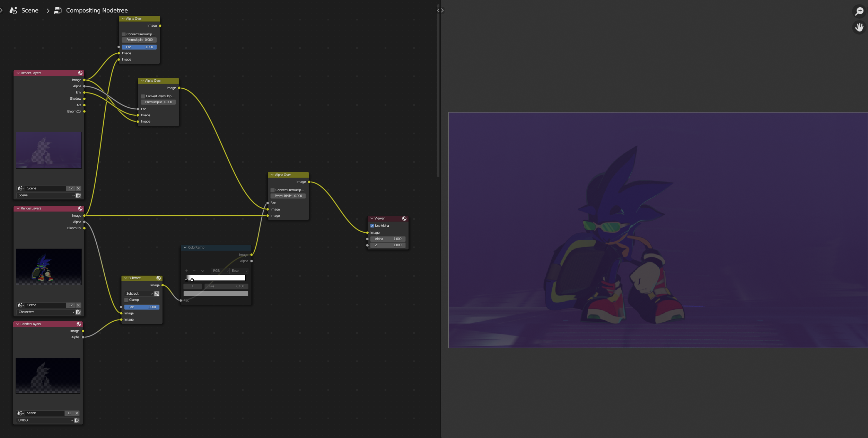Toggle preview icon on UNDO Render Layers header
The image size is (868, 438).
click(x=79, y=324)
